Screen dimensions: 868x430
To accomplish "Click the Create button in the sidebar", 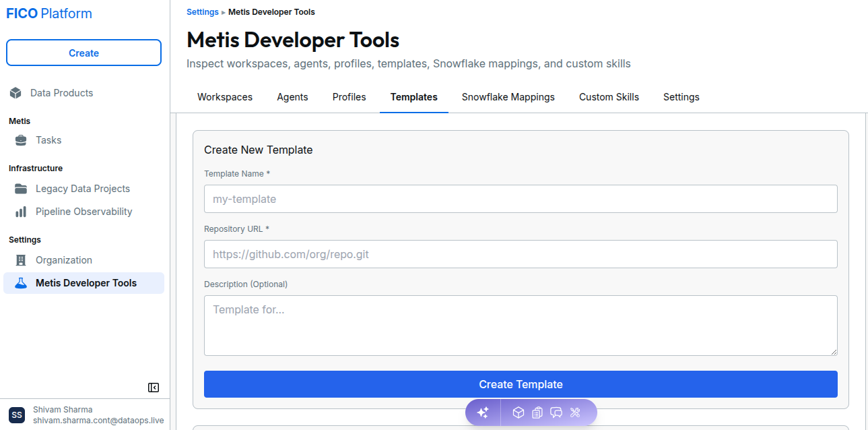I will [84, 53].
